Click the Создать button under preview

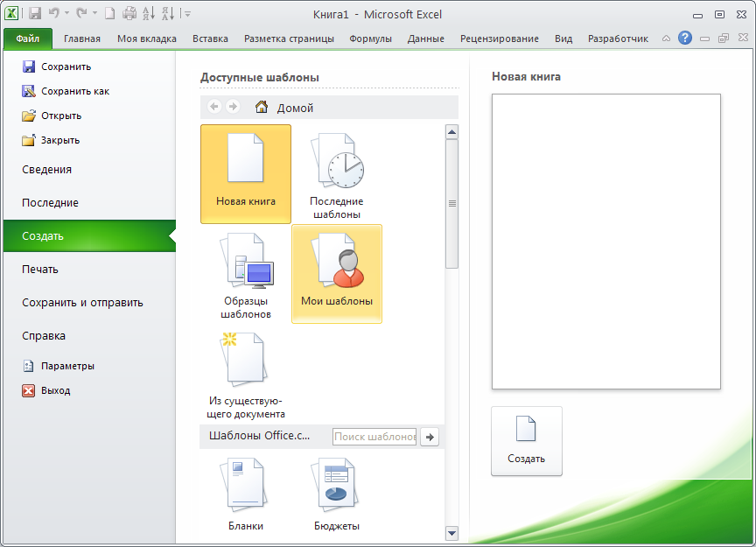(527, 441)
